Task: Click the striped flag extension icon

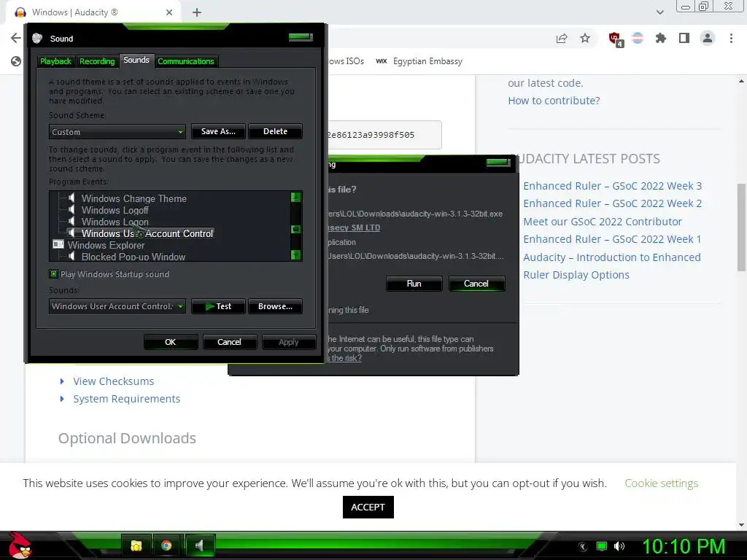Action: [638, 38]
